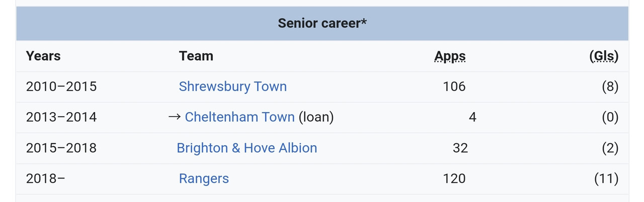Select the Senior career* header
The image size is (644, 202).
tap(322, 23)
